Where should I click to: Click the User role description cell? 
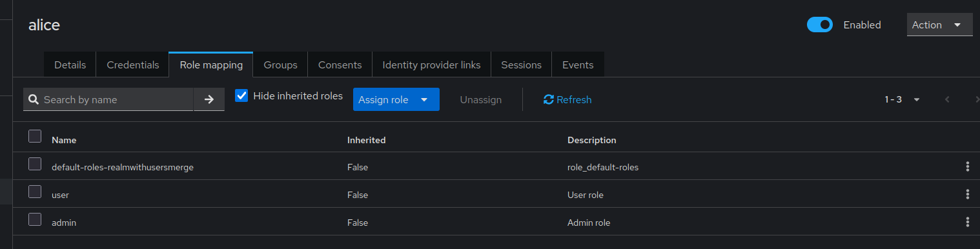tap(586, 195)
